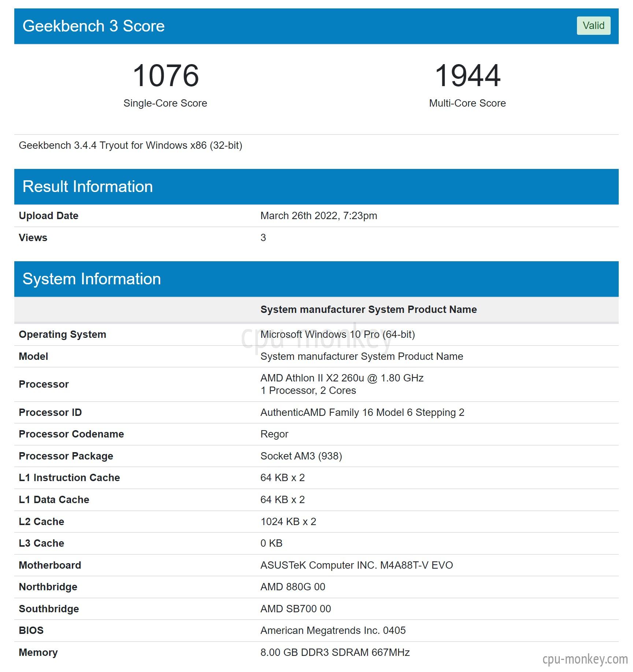Click the L1 Instruction Cache label
633x672 pixels.
click(69, 477)
